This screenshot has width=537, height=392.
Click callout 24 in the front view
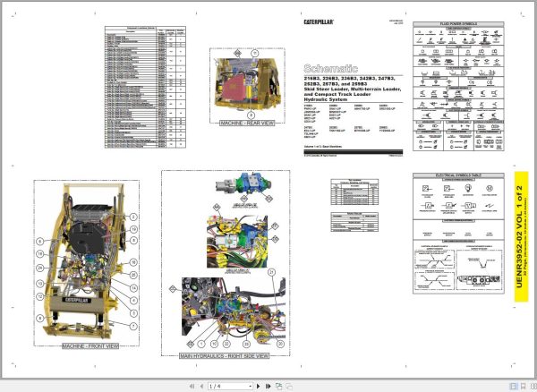coord(40,268)
